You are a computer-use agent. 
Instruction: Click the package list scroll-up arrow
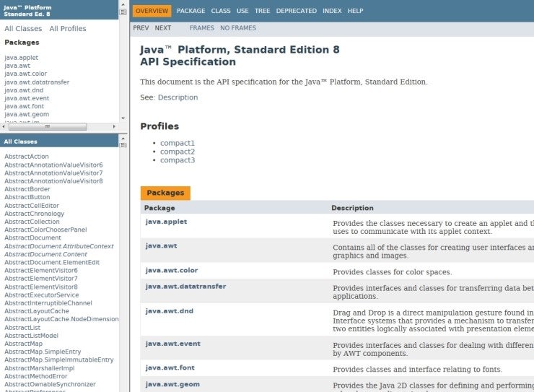(123, 4)
